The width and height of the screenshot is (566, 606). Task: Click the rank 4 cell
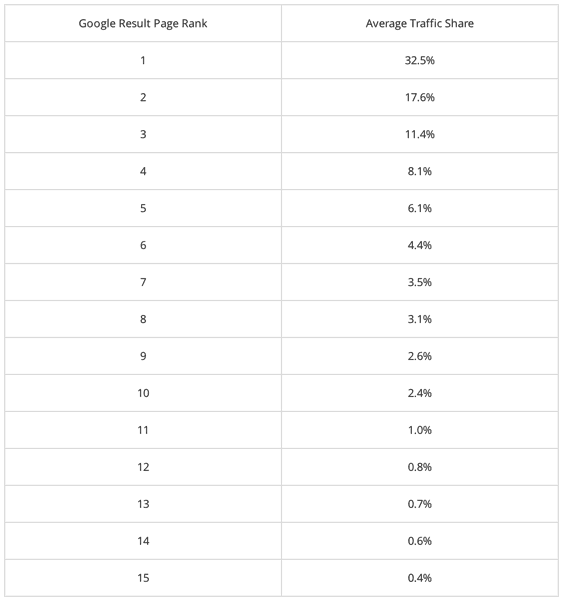143,171
